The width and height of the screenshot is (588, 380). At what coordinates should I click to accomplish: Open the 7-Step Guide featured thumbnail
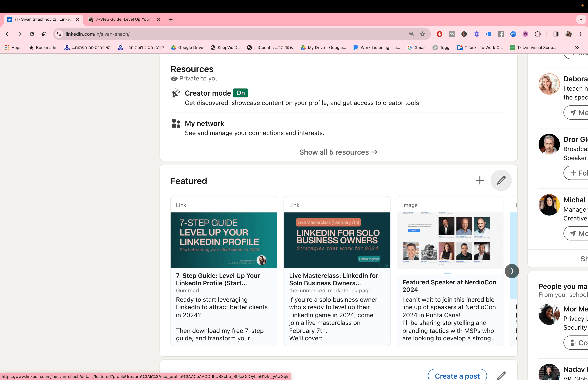coord(224,240)
